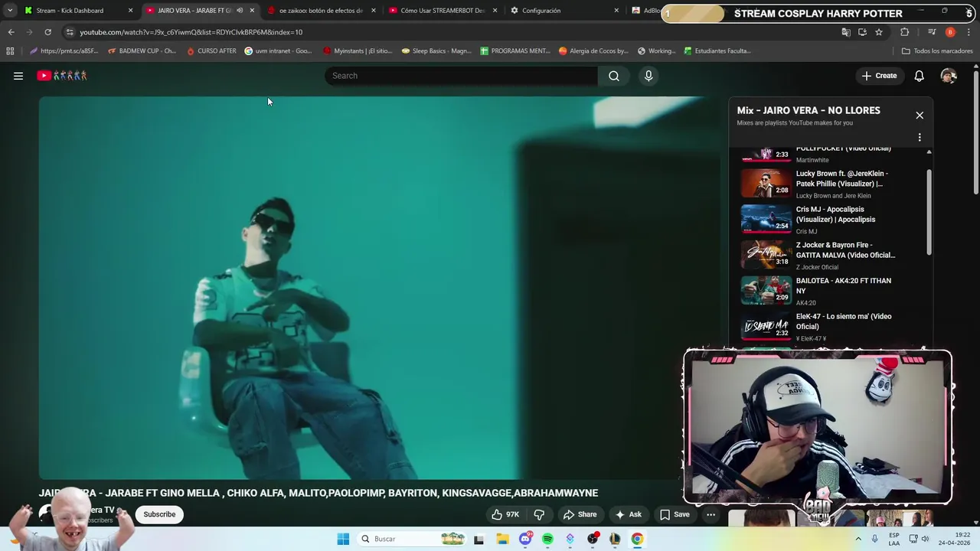Open Chrome three-dot menu
This screenshot has height=551, width=980.
(x=969, y=32)
